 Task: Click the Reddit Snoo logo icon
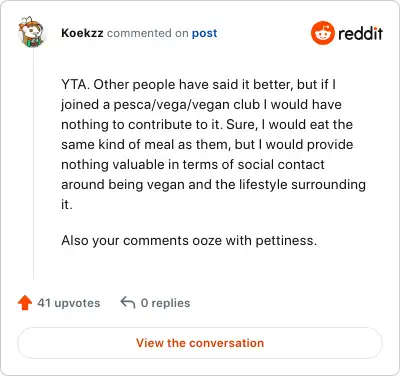point(322,33)
